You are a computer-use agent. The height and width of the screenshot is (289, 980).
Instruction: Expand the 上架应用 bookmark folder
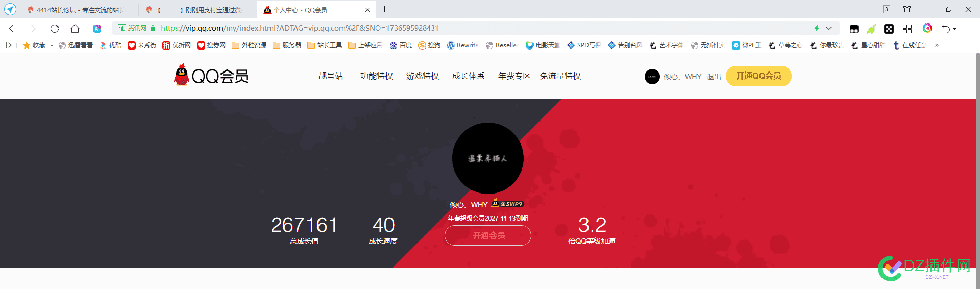pos(365,45)
